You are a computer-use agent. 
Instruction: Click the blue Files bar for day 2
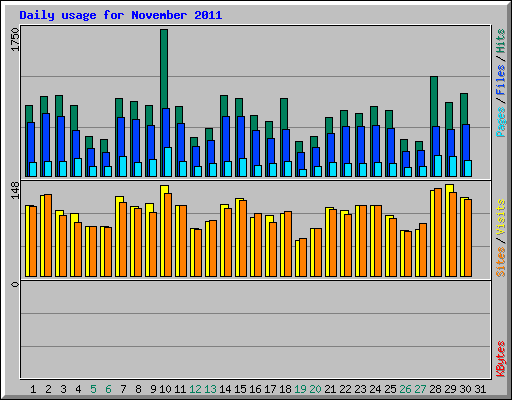(46, 137)
